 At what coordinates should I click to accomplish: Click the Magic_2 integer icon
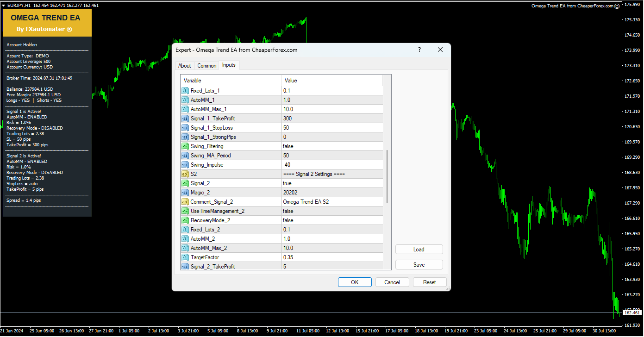coord(185,193)
